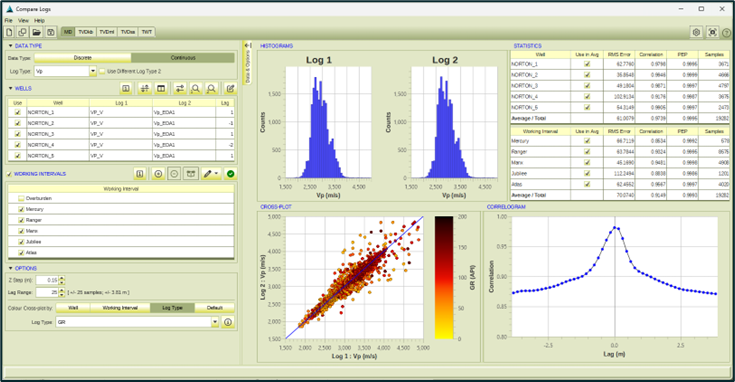Click the duplicate window icon in toolbar
735x382 pixels.
click(x=22, y=32)
